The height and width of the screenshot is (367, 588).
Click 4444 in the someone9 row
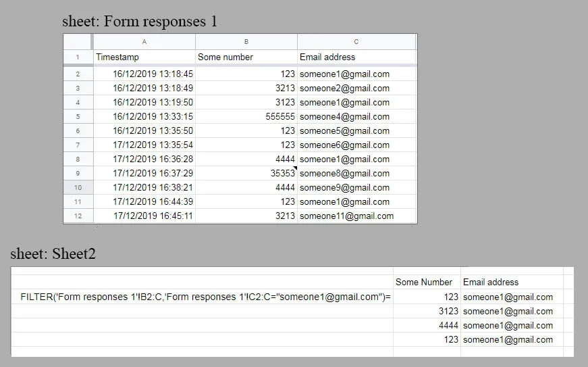tap(246, 187)
